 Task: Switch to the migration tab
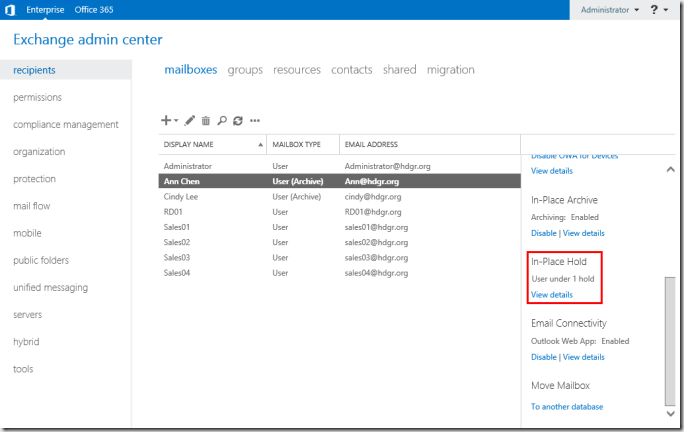click(x=450, y=70)
